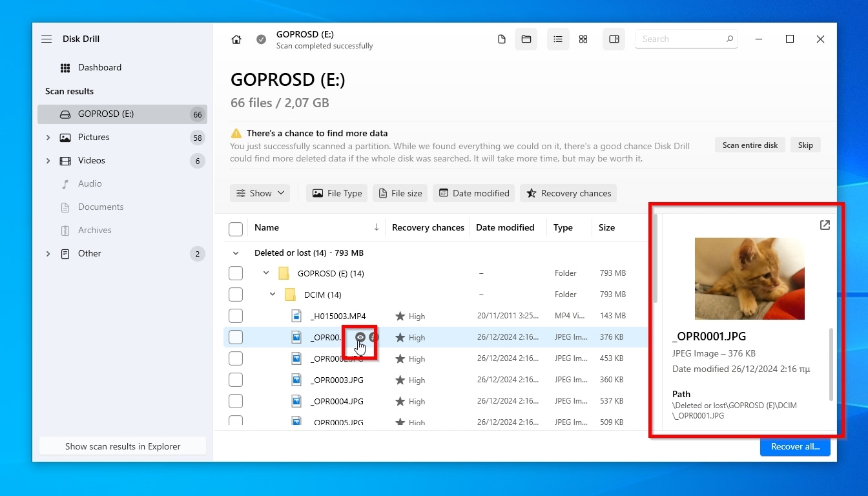
Task: Click the GOPROSD (E) folder icon
Action: (284, 273)
